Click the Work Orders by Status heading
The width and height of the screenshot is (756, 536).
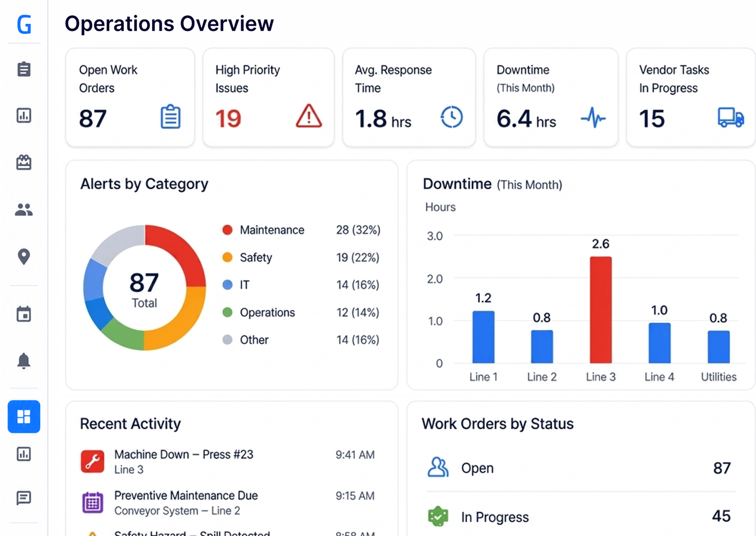pyautogui.click(x=497, y=423)
